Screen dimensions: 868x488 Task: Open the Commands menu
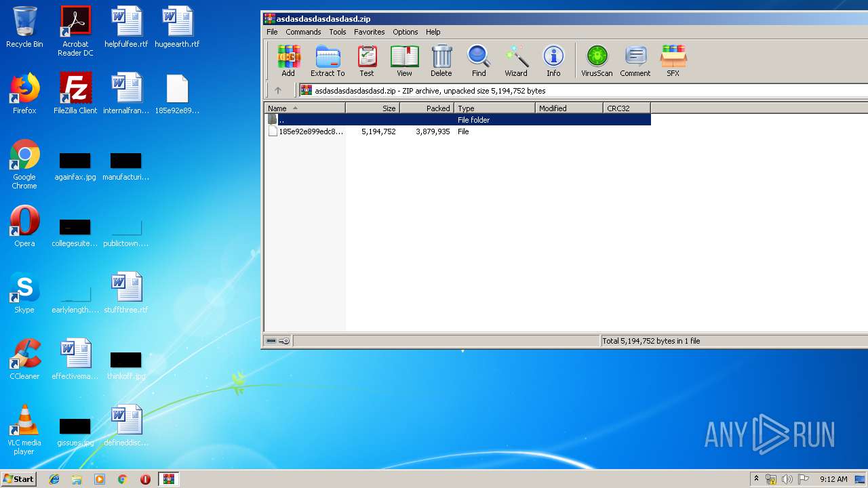303,32
